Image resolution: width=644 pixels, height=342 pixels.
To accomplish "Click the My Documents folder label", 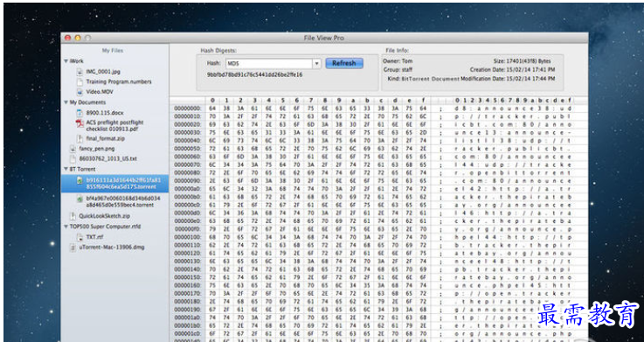I will click(x=87, y=102).
